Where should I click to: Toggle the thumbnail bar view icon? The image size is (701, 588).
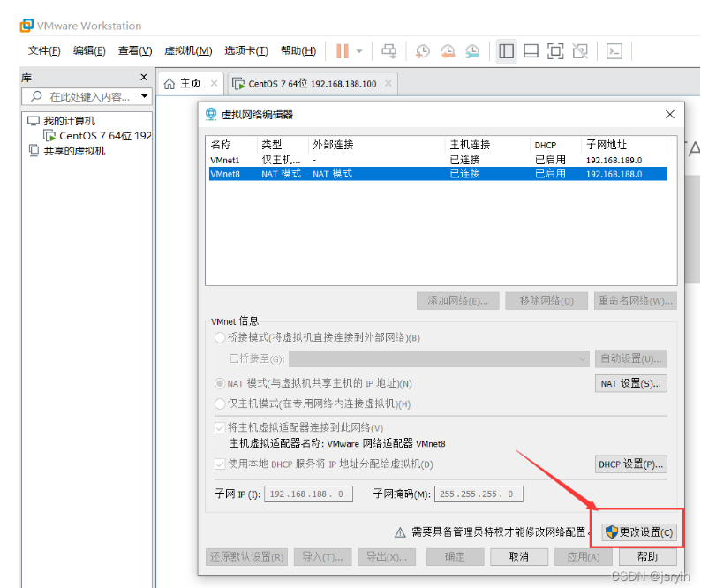point(531,51)
